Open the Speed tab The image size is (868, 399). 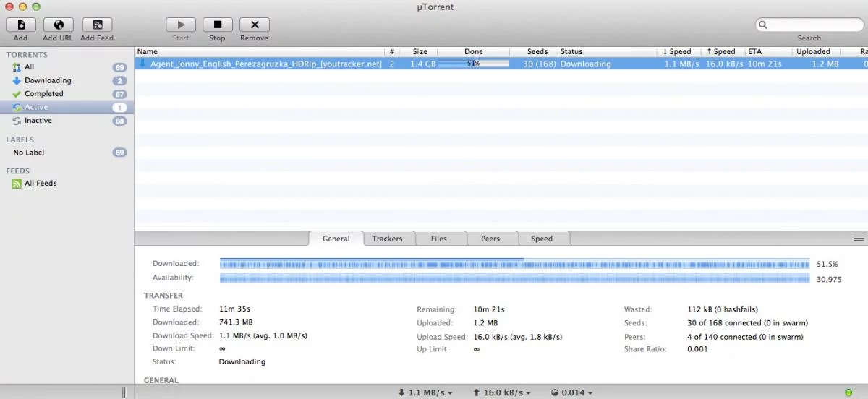point(541,239)
